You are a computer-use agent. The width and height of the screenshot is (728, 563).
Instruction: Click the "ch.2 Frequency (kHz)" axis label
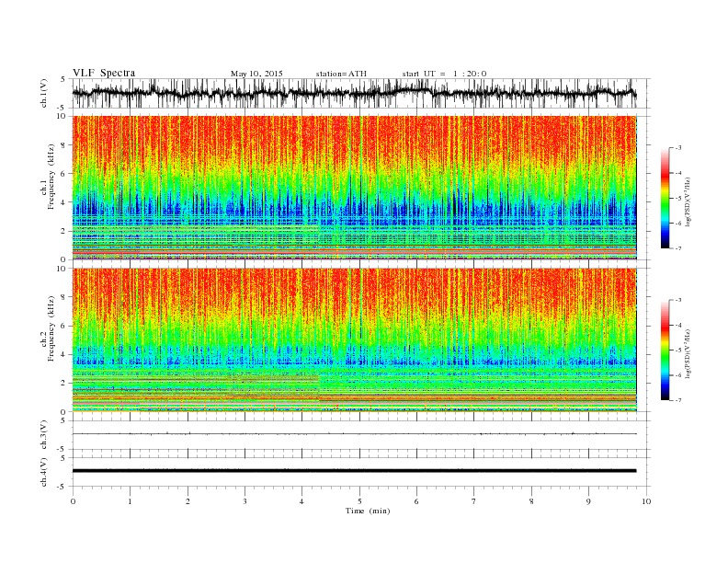point(48,328)
